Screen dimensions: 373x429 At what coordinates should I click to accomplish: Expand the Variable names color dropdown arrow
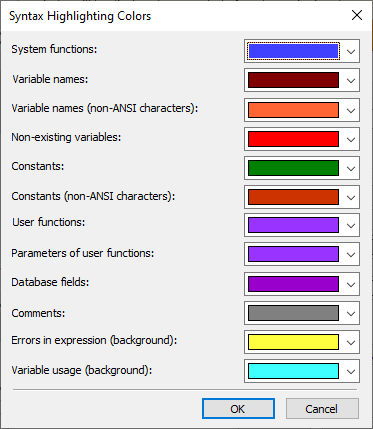coord(351,80)
